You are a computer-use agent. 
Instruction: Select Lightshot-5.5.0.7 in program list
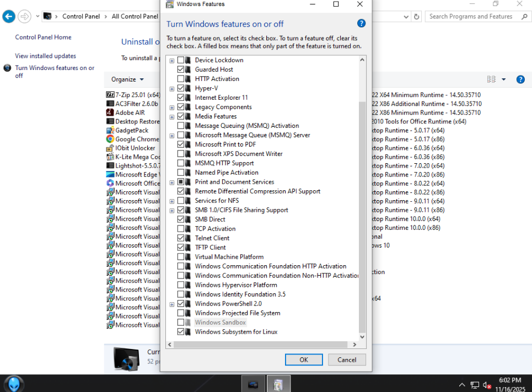(x=133, y=165)
